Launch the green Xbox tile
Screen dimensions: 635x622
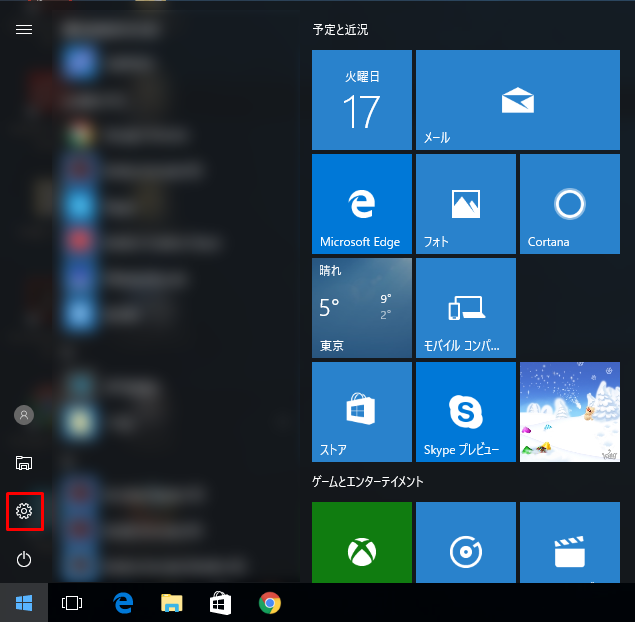click(x=362, y=543)
